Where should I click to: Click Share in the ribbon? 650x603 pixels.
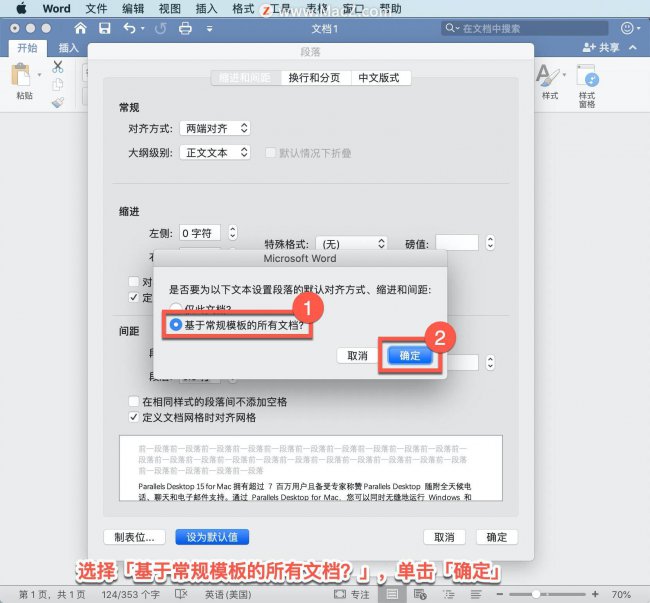click(601, 48)
